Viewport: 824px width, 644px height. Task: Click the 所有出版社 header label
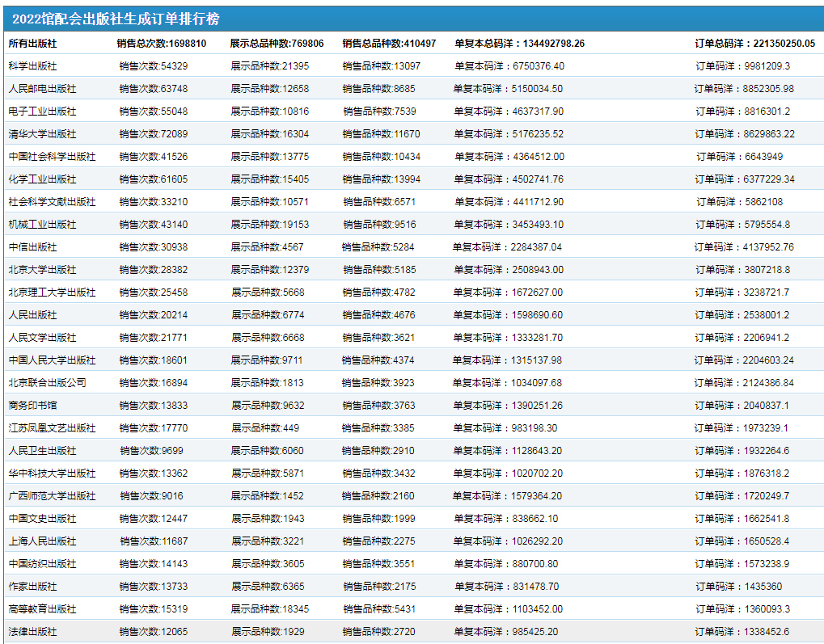(32, 44)
